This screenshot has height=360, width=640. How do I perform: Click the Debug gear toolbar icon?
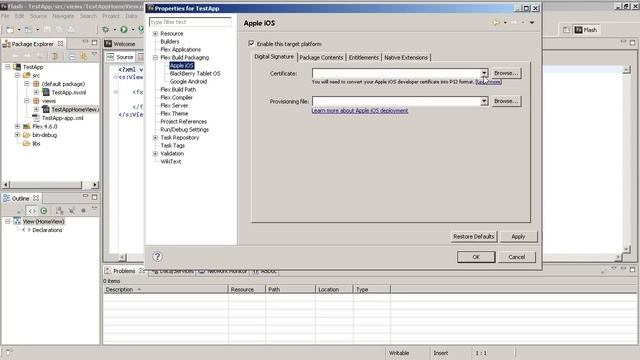tap(106, 29)
